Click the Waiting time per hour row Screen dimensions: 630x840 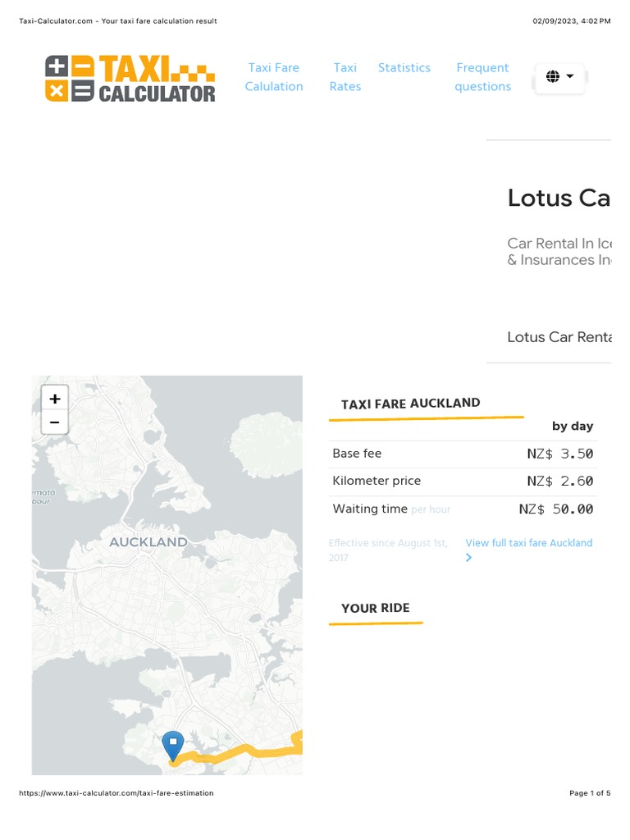[462, 509]
